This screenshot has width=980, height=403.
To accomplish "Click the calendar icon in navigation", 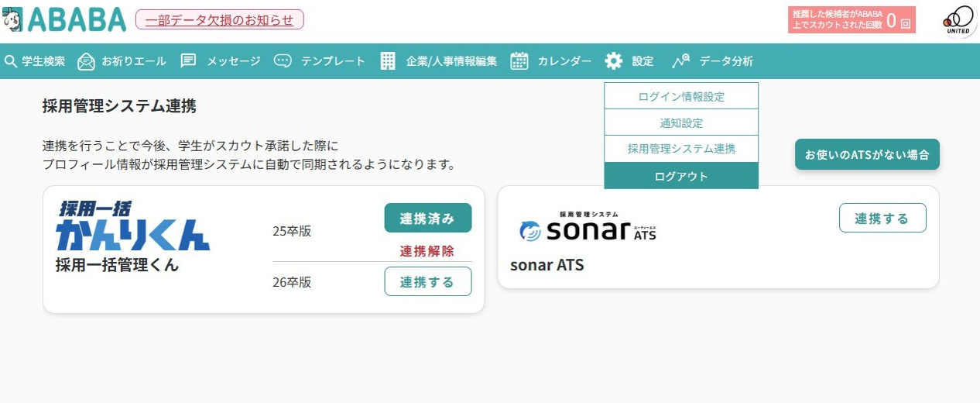I will [x=519, y=61].
